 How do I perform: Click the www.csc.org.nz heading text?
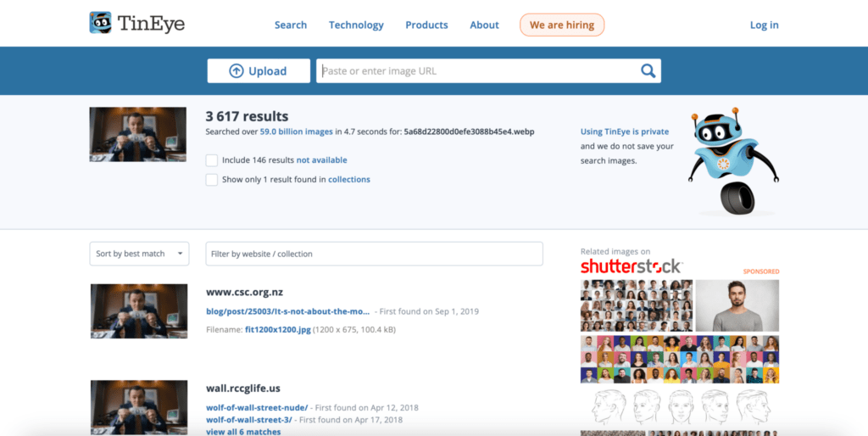tap(245, 292)
